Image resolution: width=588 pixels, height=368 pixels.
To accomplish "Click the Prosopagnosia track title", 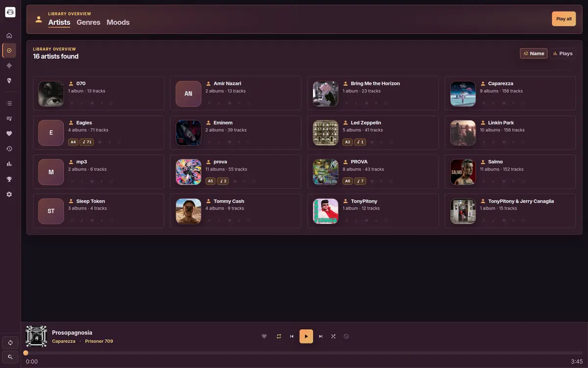I will [72, 333].
